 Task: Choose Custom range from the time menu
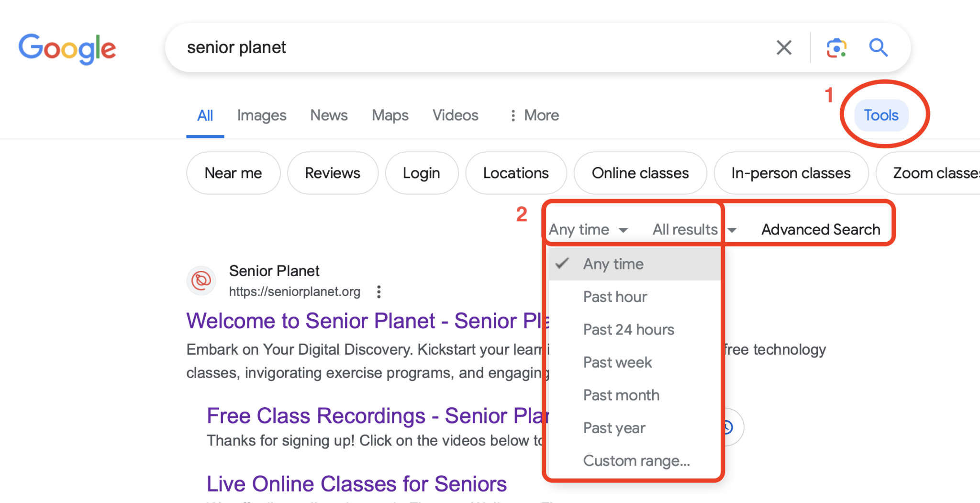636,460
